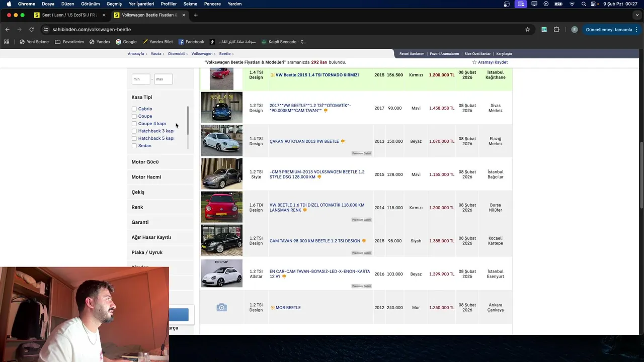
Task: Go to Otomobil breadcrumb link
Action: click(176, 54)
